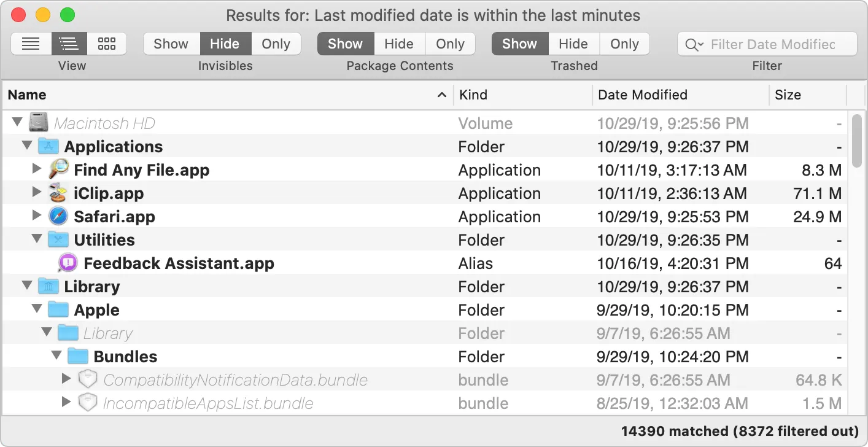Enable Show for Package Contents
This screenshot has width=868, height=447.
click(x=344, y=44)
